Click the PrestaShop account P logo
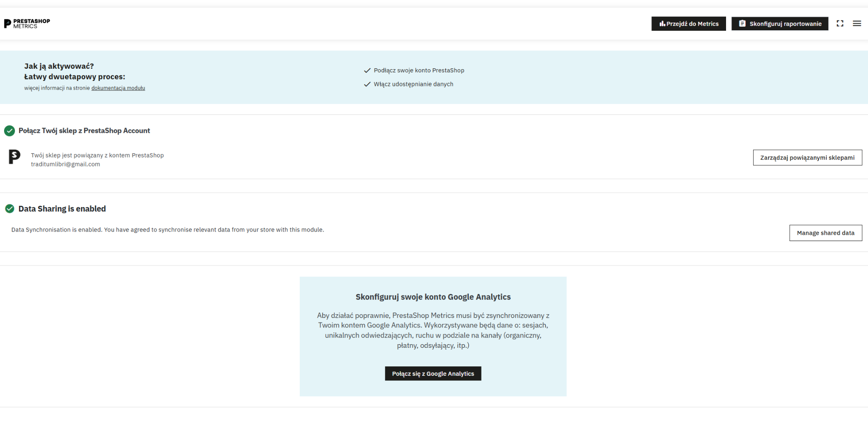This screenshot has height=436, width=868. tap(14, 157)
